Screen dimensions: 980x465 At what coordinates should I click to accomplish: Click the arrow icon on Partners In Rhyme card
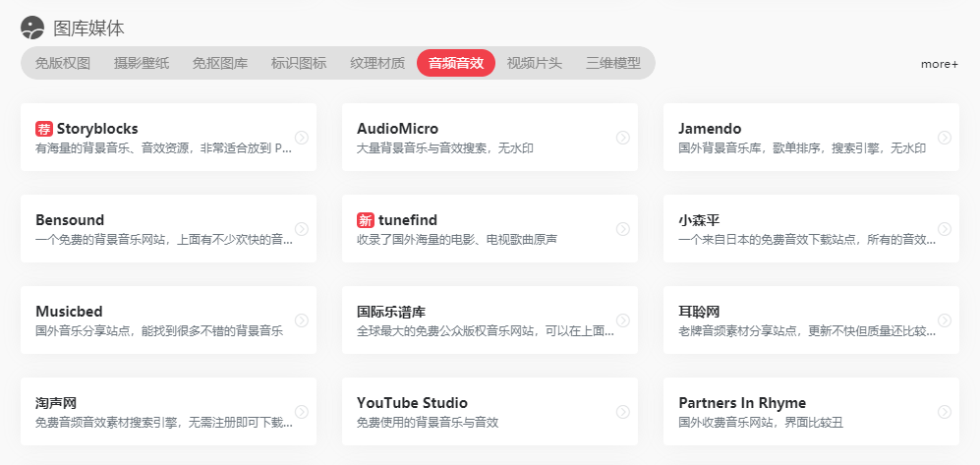(945, 411)
